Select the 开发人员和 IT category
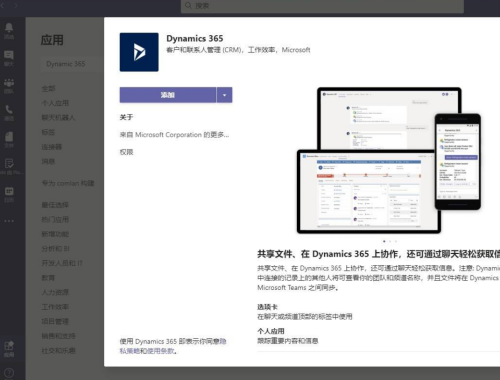The width and height of the screenshot is (500, 380). [62, 263]
